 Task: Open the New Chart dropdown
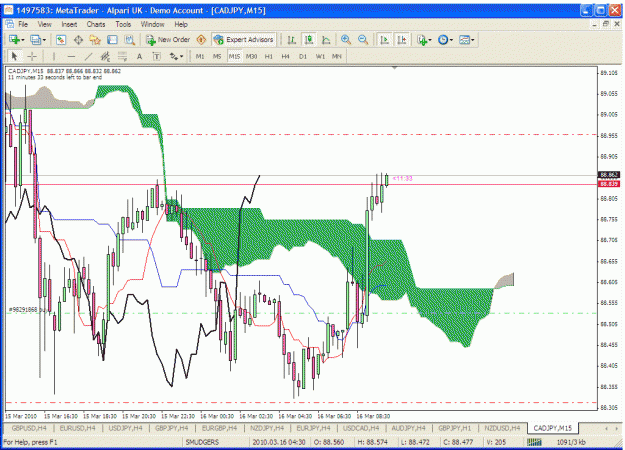click(17, 40)
